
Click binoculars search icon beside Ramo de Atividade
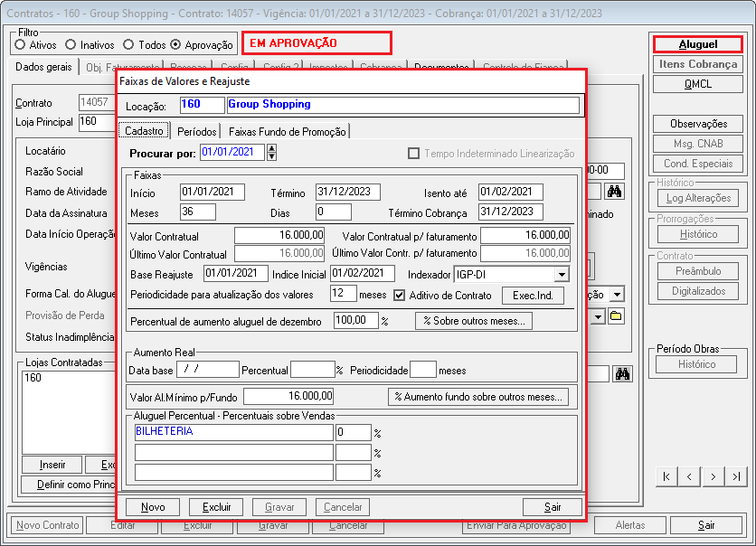(x=614, y=192)
